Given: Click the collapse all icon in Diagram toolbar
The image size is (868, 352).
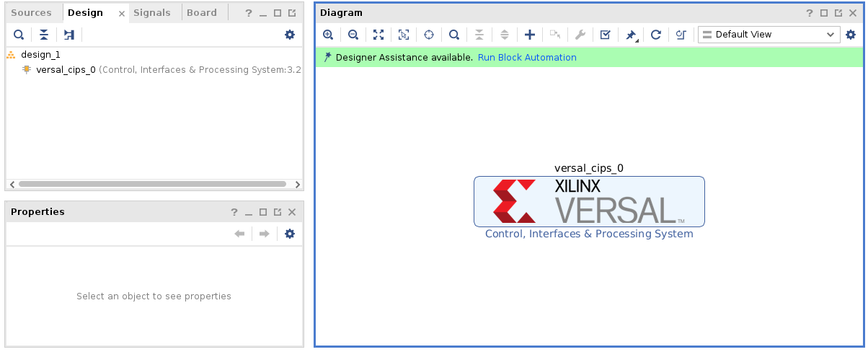Looking at the screenshot, I should 479,35.
